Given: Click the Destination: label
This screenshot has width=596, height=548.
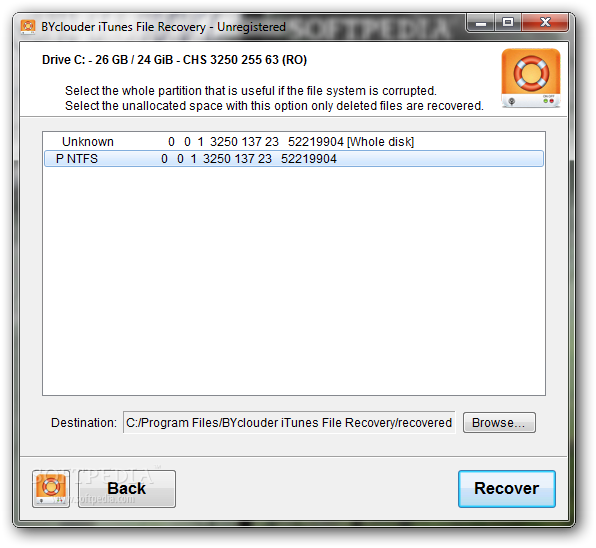Looking at the screenshot, I should point(84,423).
